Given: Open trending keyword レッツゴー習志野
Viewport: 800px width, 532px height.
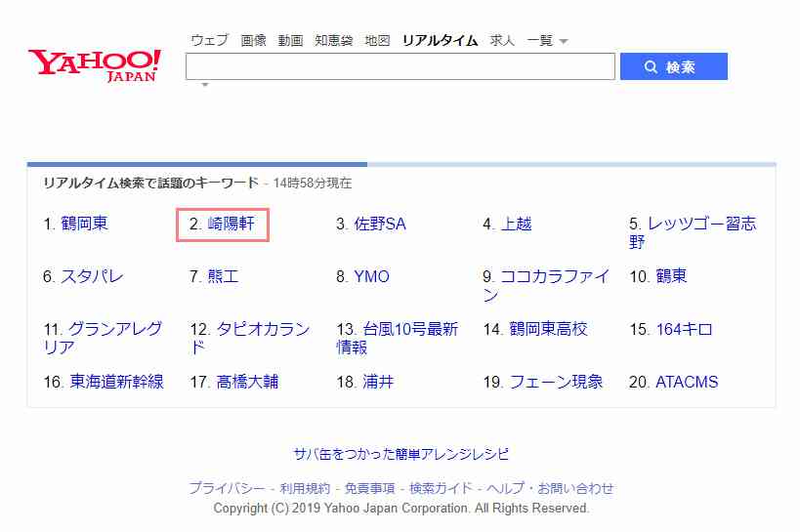Looking at the screenshot, I should coord(693,232).
